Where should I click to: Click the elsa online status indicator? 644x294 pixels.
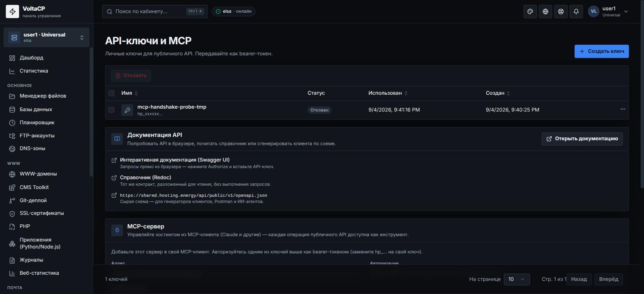pos(234,11)
